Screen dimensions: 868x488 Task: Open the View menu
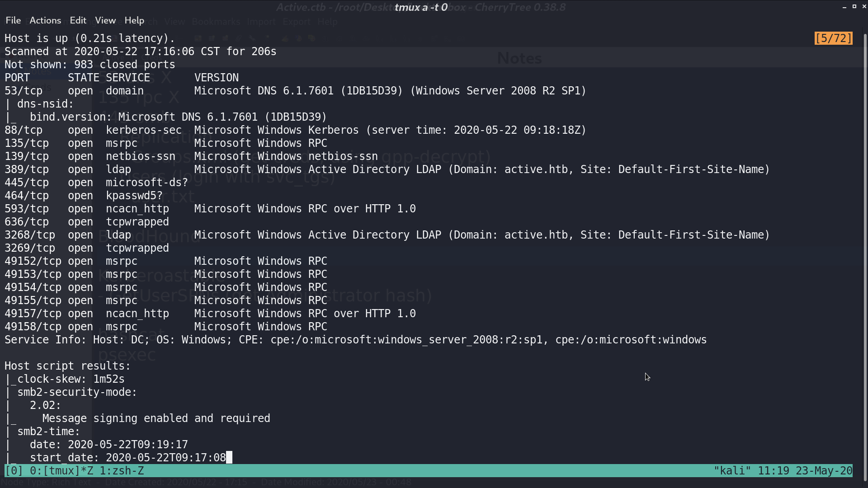tap(105, 20)
